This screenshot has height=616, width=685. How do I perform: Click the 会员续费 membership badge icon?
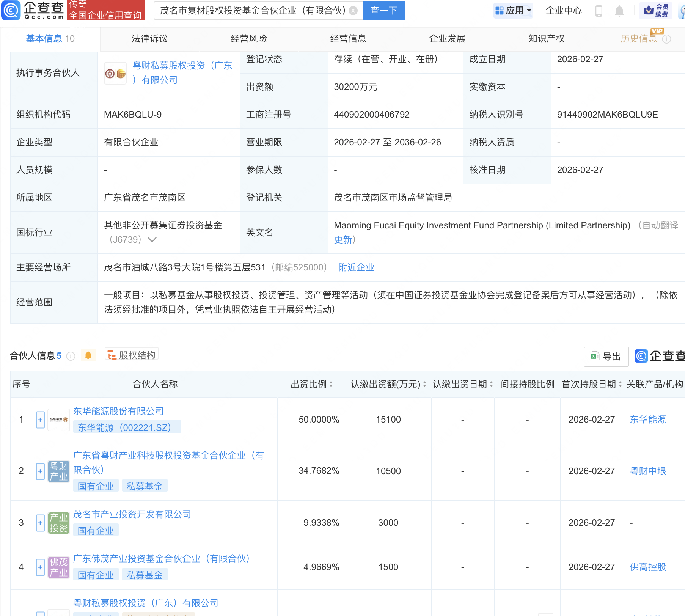649,11
